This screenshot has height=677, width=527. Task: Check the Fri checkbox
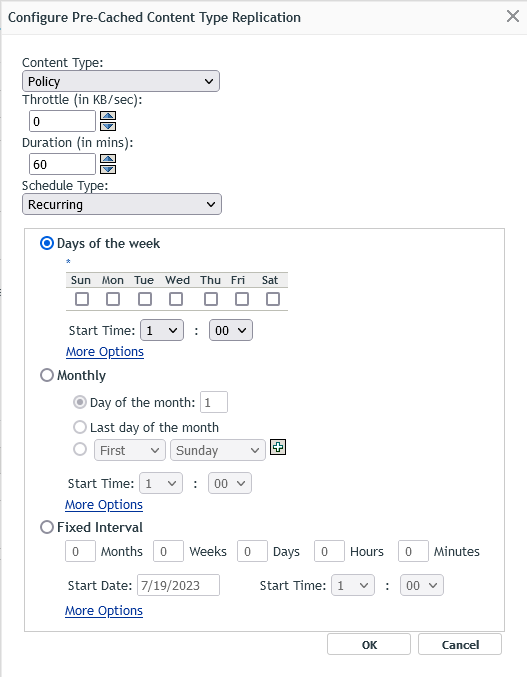[x=242, y=299]
